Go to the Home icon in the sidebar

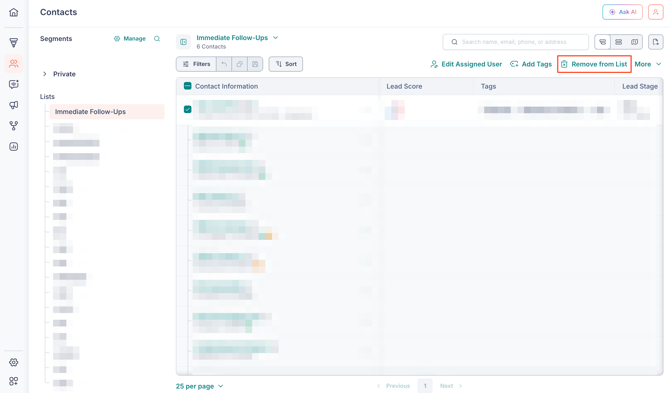tap(14, 12)
